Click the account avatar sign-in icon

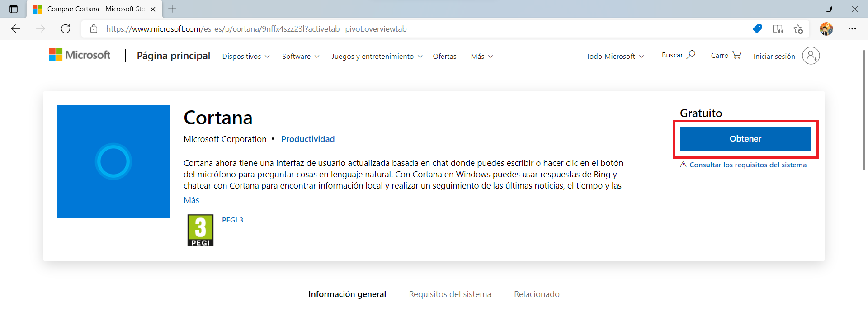(811, 56)
